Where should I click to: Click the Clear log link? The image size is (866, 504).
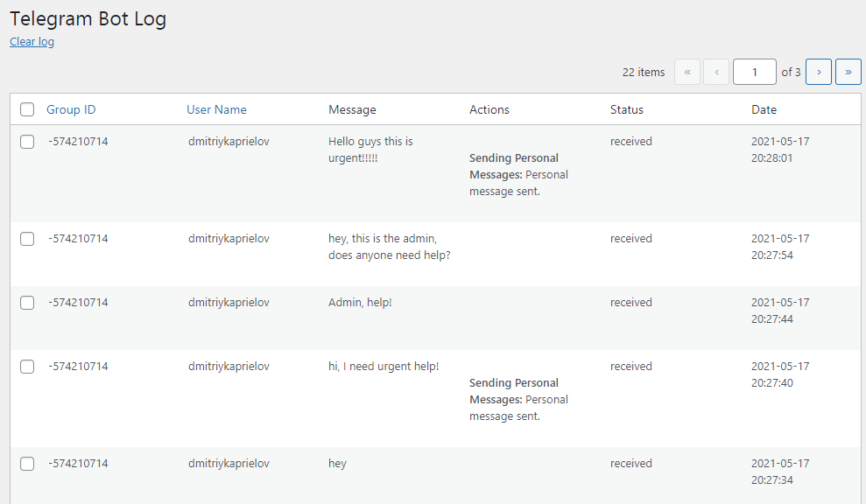[x=32, y=41]
